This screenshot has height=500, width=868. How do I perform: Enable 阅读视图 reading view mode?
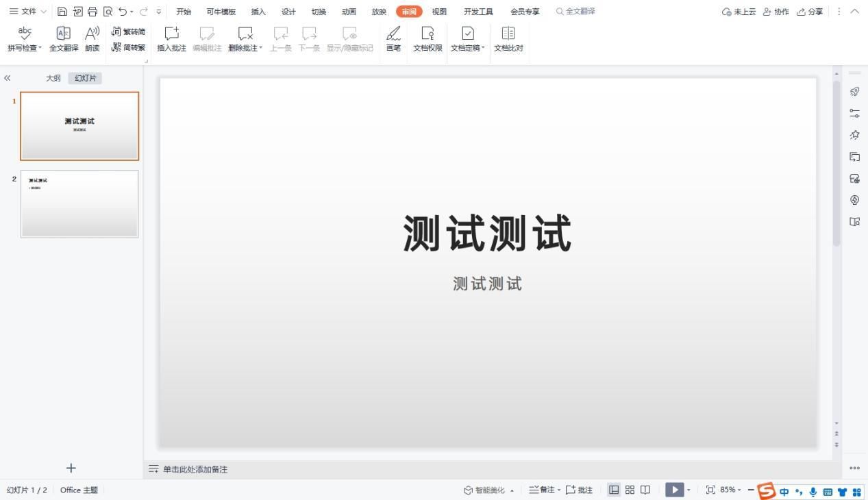645,490
